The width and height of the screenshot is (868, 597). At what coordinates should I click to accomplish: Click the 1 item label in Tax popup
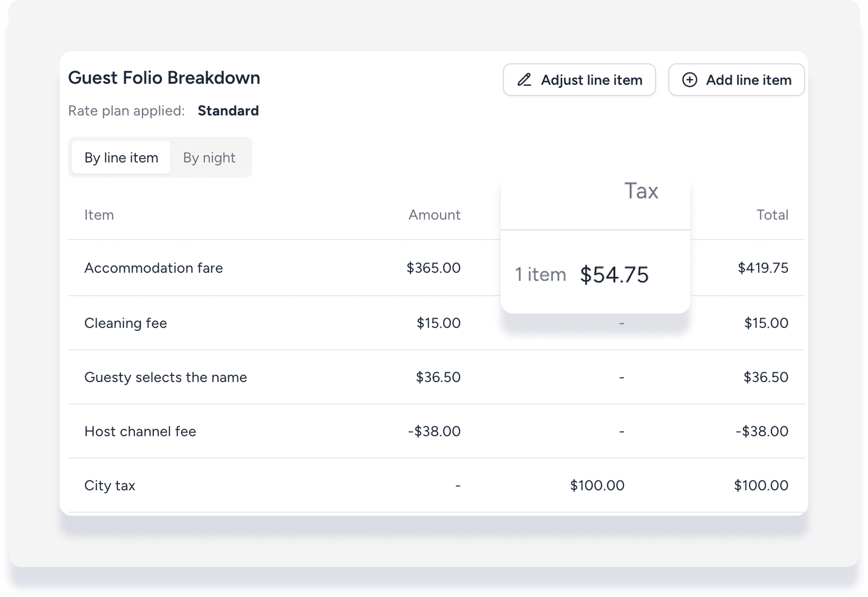pyautogui.click(x=540, y=275)
